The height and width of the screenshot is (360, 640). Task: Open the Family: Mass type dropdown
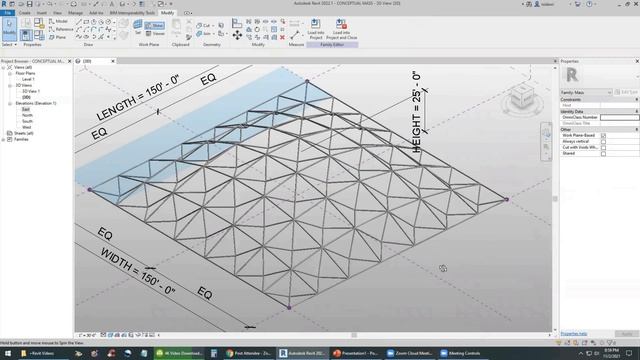pyautogui.click(x=586, y=93)
